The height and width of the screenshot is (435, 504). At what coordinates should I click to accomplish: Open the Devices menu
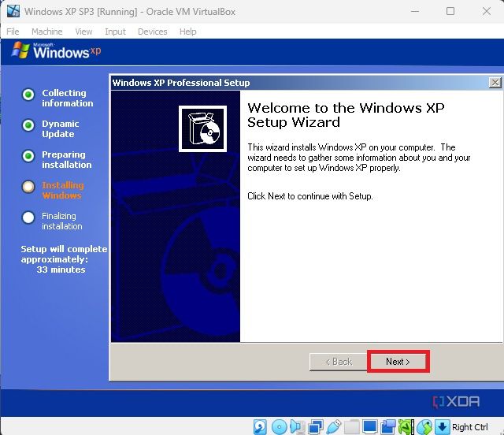tap(152, 32)
